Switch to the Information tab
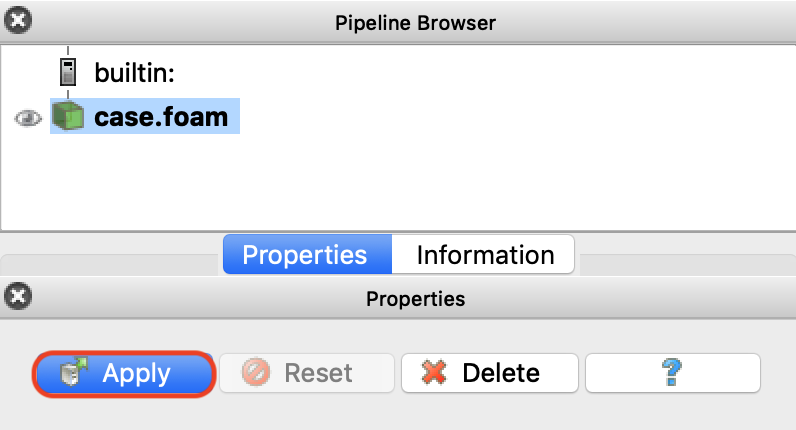 pos(485,255)
